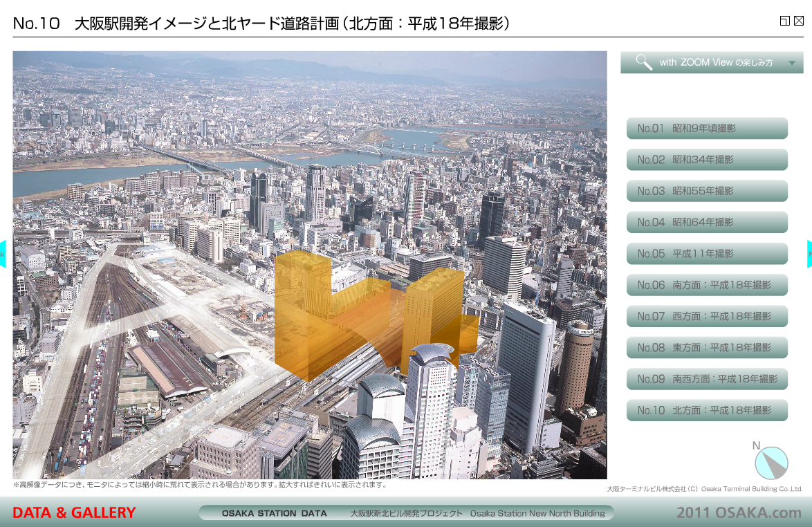The width and height of the screenshot is (812, 527).
Task: Select the OSAKA STATION DATA tab in footer
Action: point(274,512)
